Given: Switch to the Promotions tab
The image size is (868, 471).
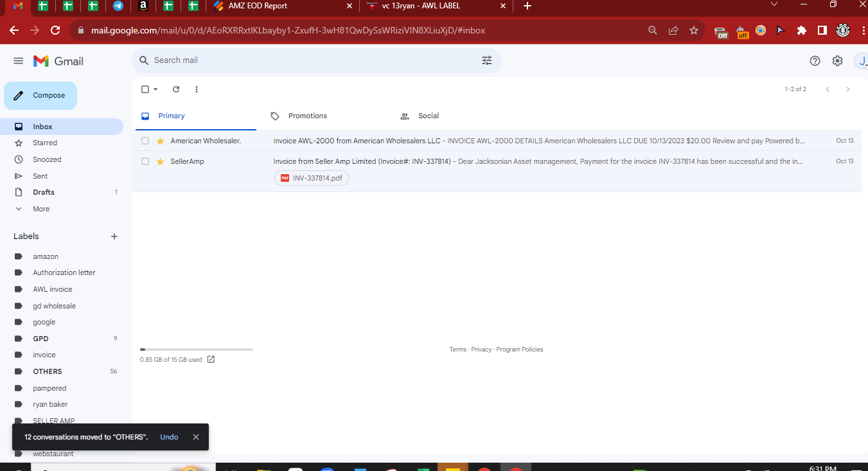Looking at the screenshot, I should 308,116.
